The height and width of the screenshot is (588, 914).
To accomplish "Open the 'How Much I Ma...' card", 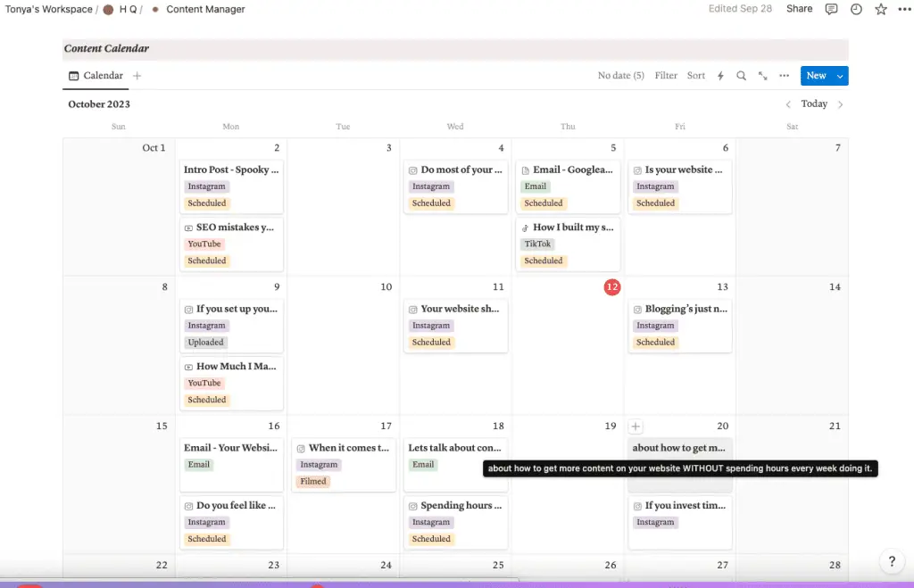I will click(231, 384).
